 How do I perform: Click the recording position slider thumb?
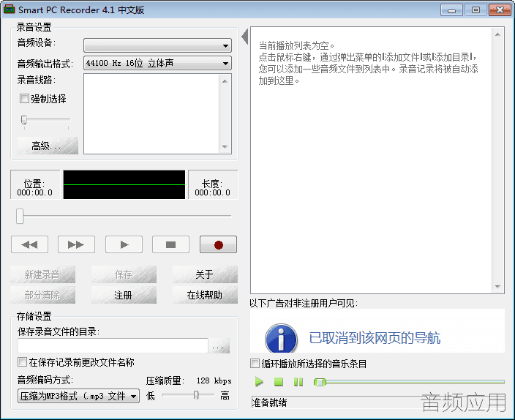[20, 217]
